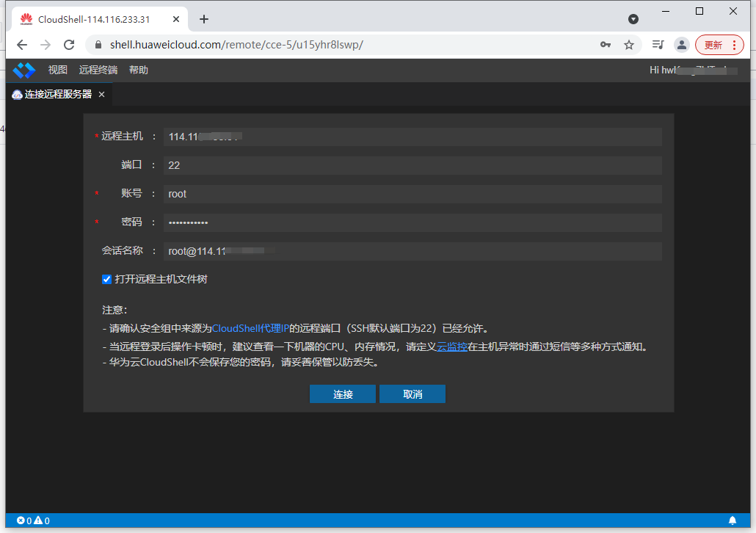Reload the CloudShell page
This screenshot has height=533, width=756.
pyautogui.click(x=69, y=45)
